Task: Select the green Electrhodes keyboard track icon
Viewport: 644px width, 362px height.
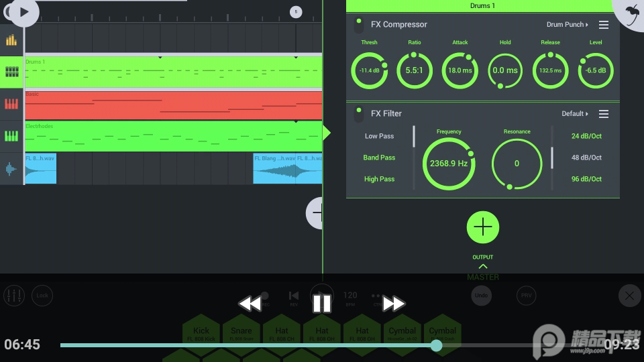Action: (x=11, y=136)
